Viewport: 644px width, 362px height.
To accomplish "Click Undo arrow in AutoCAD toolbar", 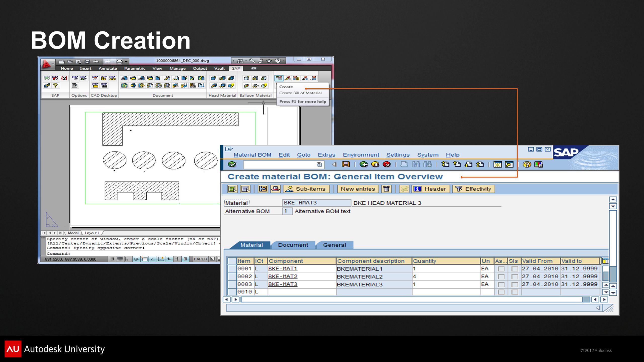I will [x=96, y=62].
